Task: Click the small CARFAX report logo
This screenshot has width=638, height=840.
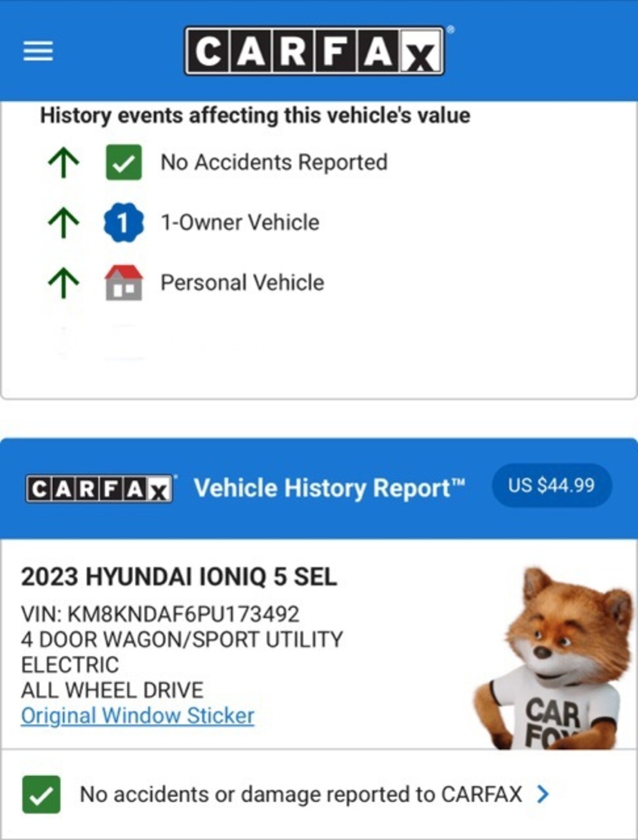Action: click(99, 489)
